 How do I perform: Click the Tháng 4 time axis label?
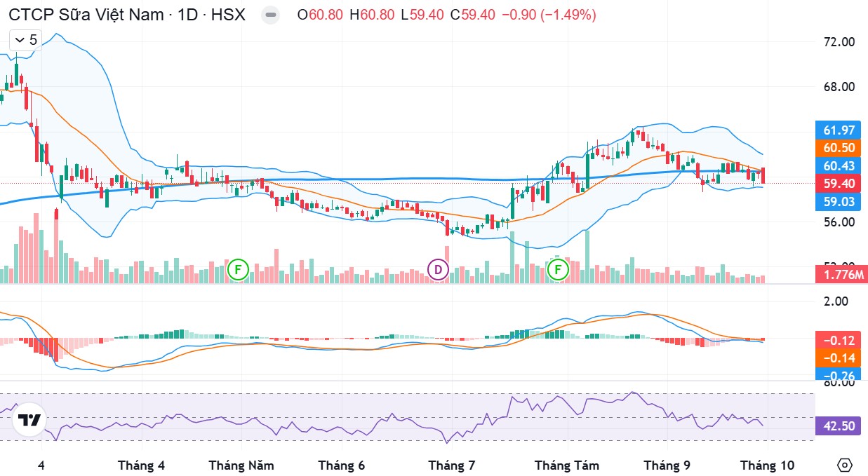click(142, 465)
